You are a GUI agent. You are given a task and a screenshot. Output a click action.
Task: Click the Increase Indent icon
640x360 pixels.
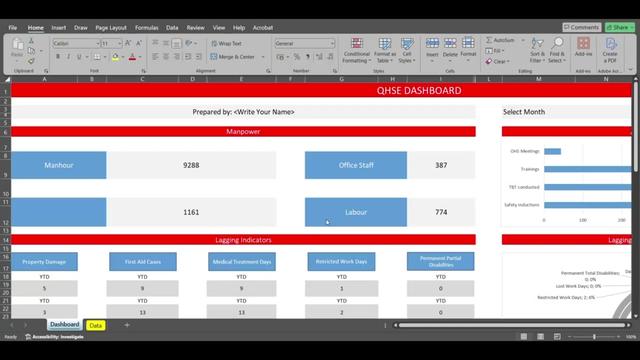pos(199,57)
